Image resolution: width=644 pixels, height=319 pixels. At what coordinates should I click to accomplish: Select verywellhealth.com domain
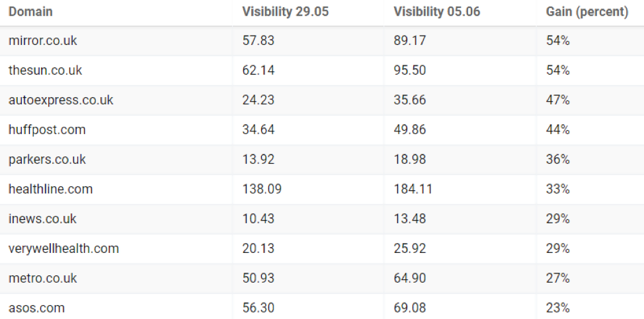click(x=63, y=249)
